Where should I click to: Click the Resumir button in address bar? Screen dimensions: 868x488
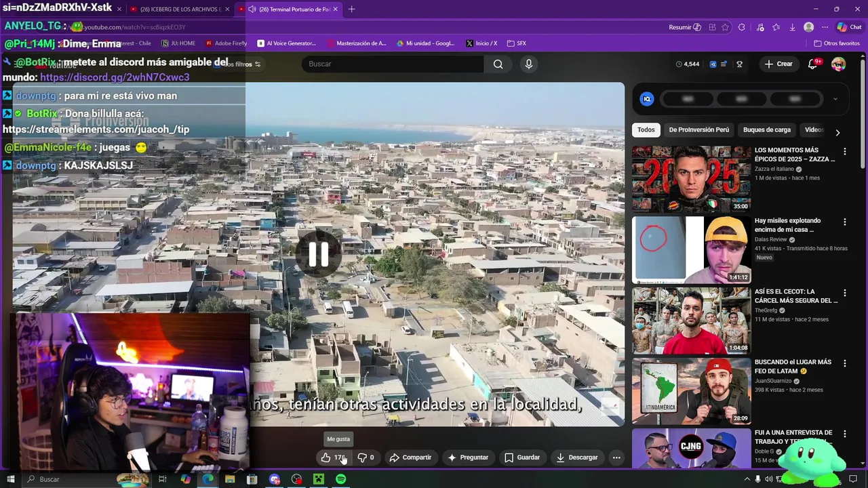(x=685, y=27)
